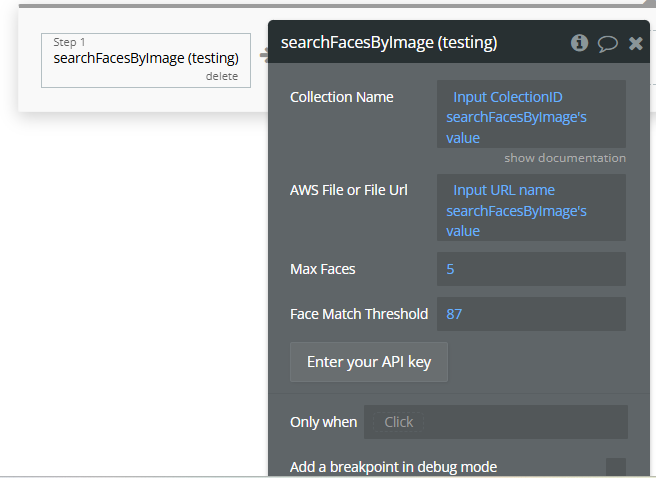656x478 pixels.
Task: Open the show documentation link
Action: (x=565, y=158)
